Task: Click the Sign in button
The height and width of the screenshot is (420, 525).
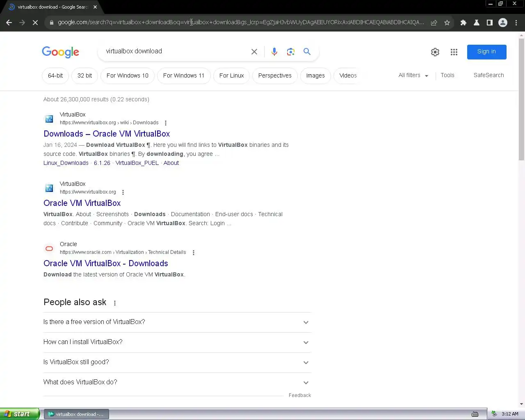Action: pos(486,52)
